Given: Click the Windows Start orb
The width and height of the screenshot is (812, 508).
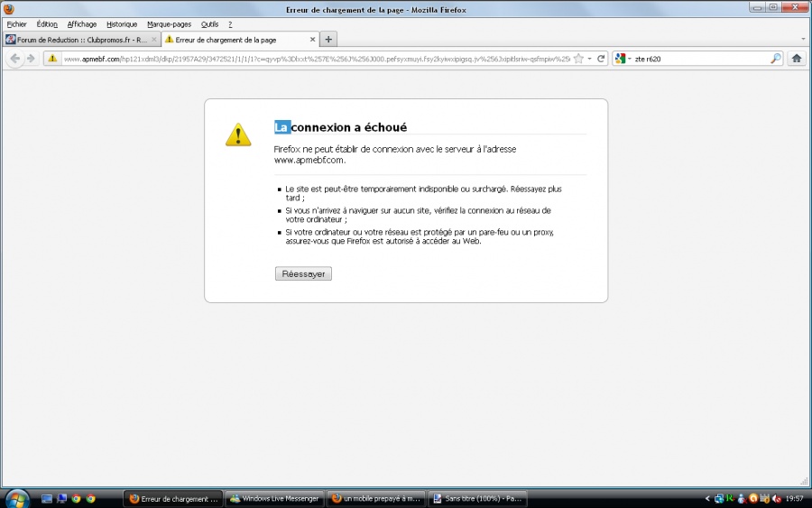Looking at the screenshot, I should point(16,498).
